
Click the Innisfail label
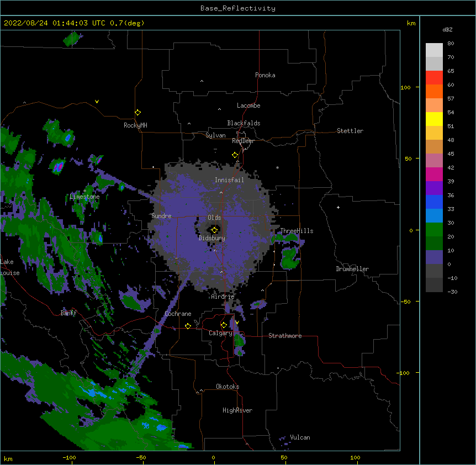pos(229,180)
